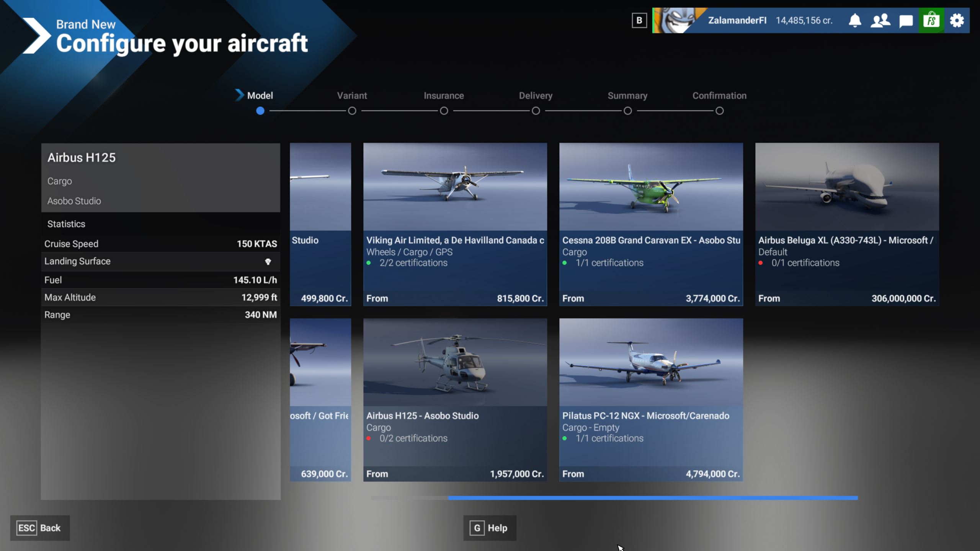Click the 14,485,156 cr. balance
This screenshot has width=980, height=551.
tap(804, 20)
